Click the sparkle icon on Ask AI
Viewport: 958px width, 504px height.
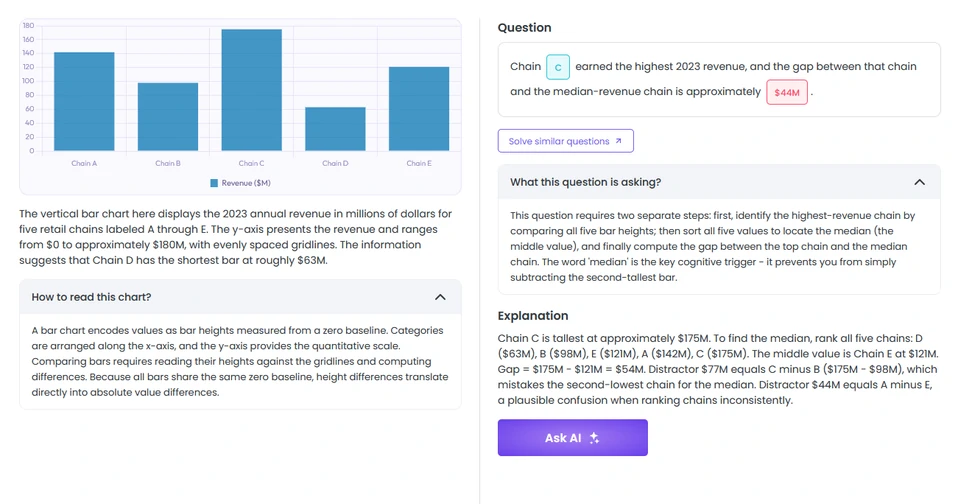click(594, 438)
